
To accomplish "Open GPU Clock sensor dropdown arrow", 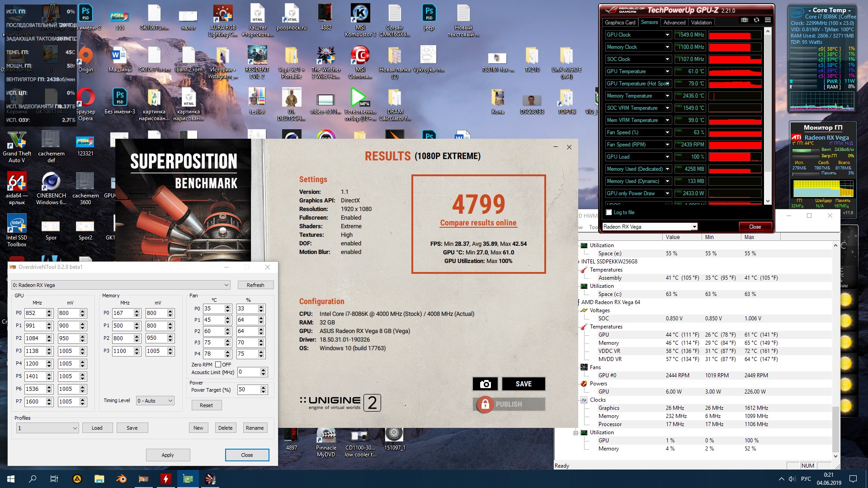I will [667, 35].
